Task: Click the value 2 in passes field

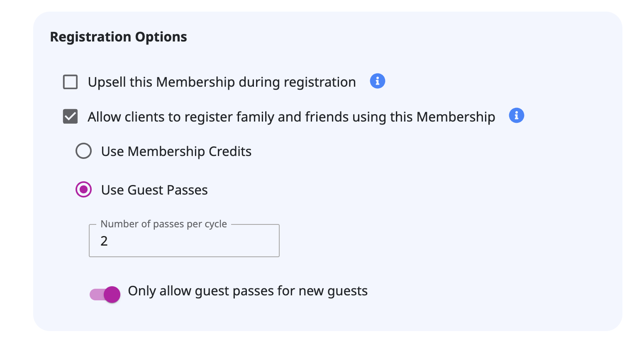Action: point(104,241)
